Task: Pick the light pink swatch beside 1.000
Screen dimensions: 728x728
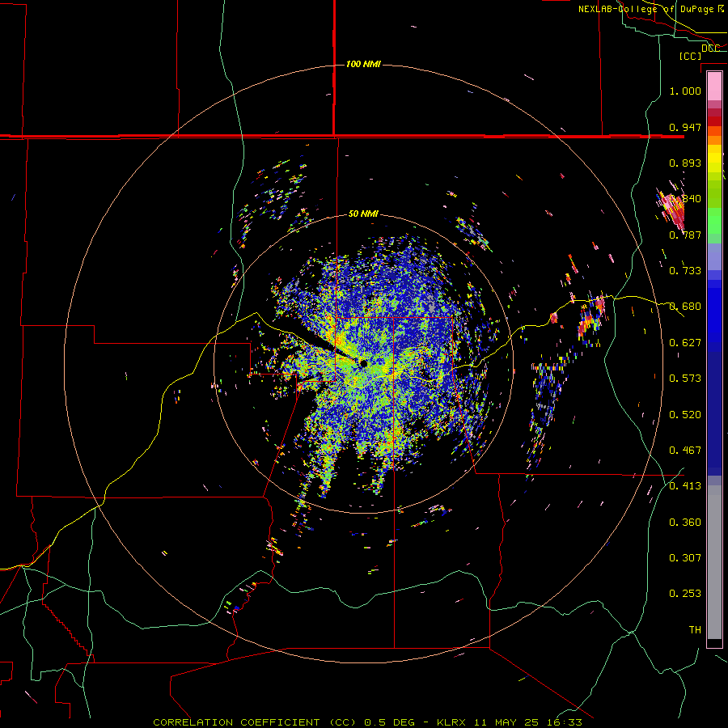Action: click(714, 87)
